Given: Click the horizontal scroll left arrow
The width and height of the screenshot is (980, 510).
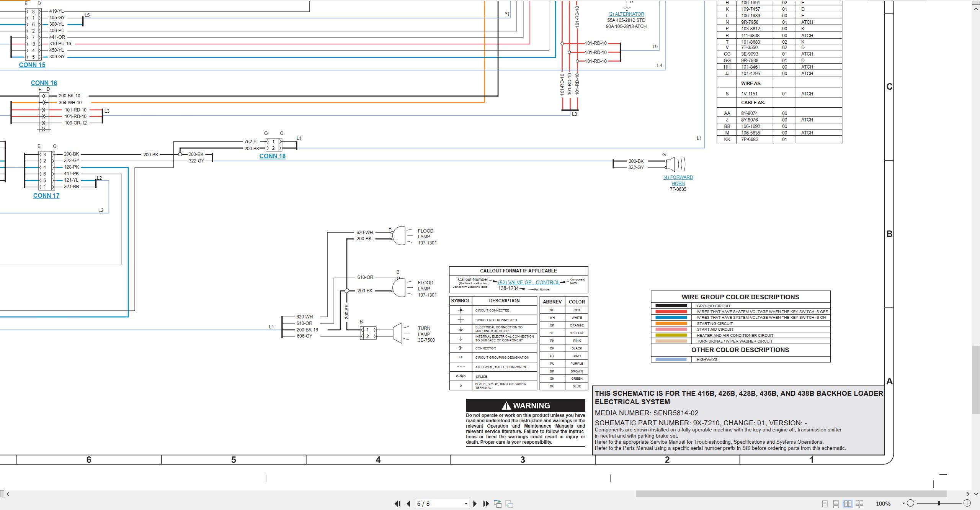Looking at the screenshot, I should pos(8,494).
